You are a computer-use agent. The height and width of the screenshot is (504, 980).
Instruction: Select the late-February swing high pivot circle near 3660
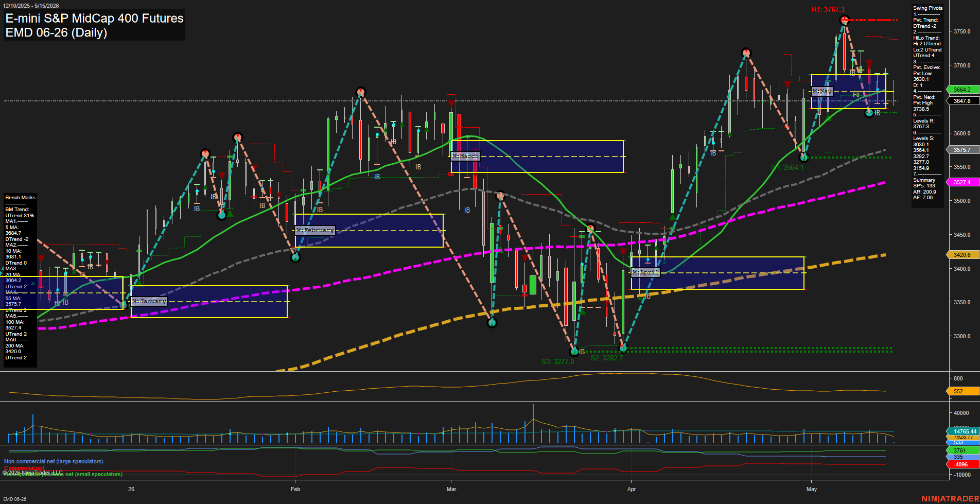[x=361, y=93]
